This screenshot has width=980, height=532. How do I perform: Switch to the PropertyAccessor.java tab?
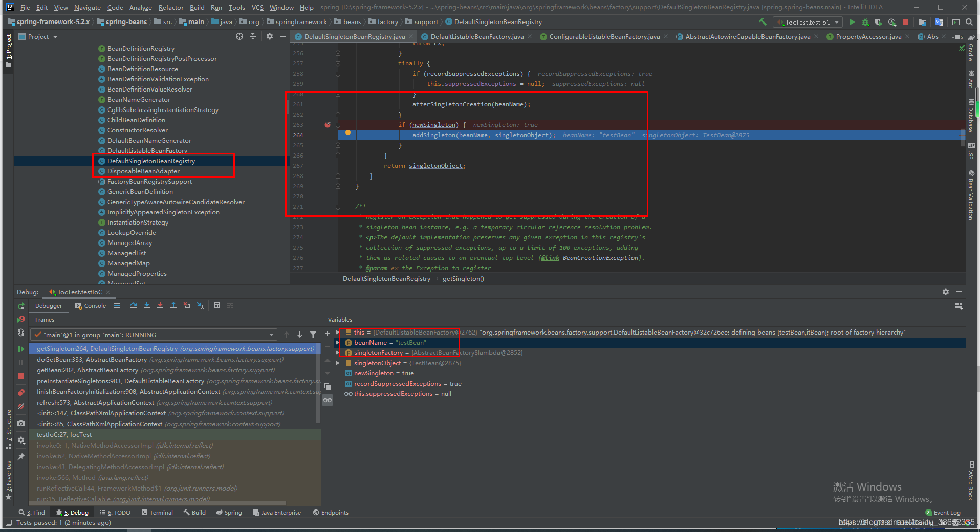[x=868, y=36]
